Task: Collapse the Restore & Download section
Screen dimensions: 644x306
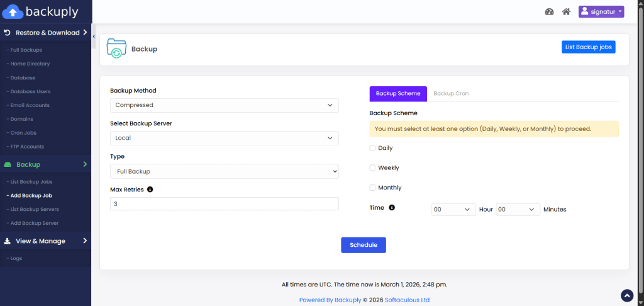Action: click(x=85, y=33)
